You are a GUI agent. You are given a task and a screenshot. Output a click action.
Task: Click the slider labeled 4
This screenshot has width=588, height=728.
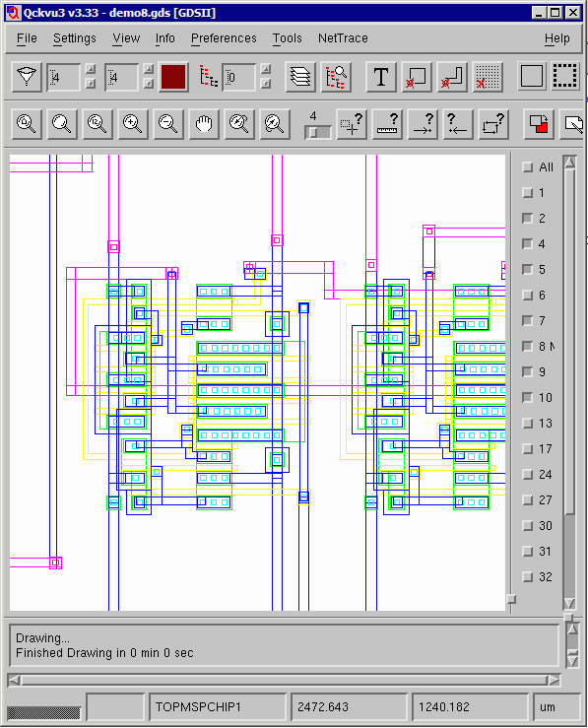pyautogui.click(x=318, y=132)
